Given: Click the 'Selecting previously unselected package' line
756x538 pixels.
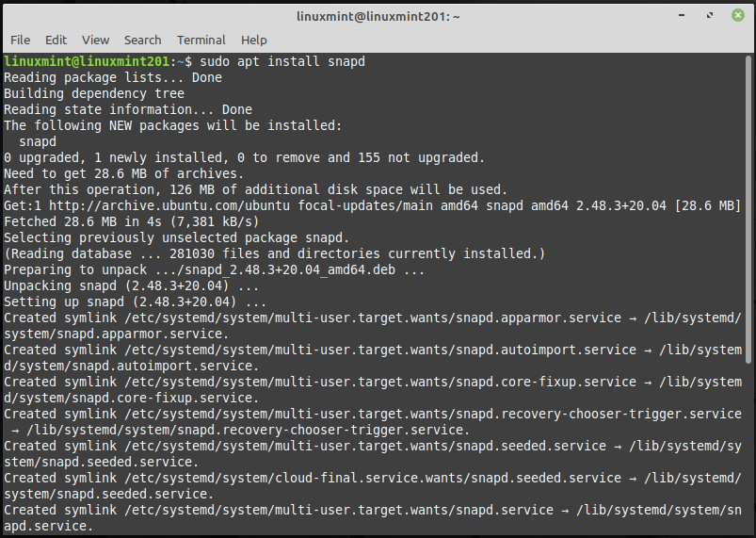Looking at the screenshot, I should click(x=176, y=237).
